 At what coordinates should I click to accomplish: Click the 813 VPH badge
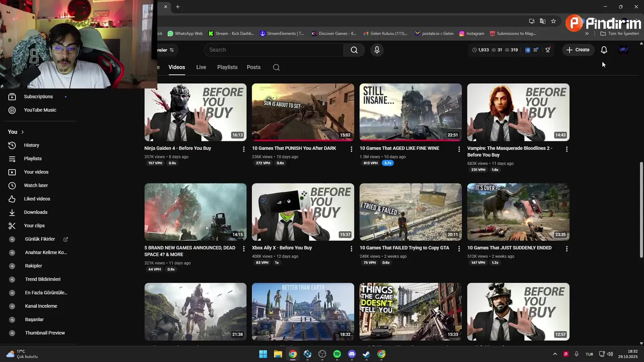click(371, 163)
